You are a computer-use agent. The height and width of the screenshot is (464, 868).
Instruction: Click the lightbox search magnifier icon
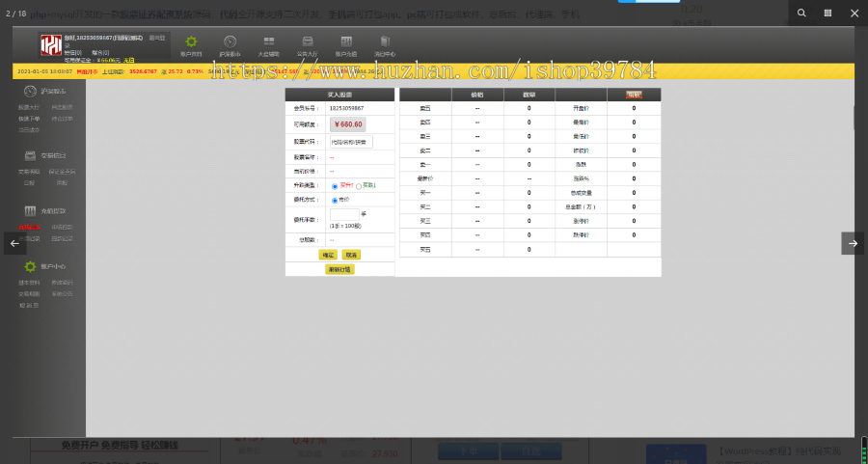801,14
